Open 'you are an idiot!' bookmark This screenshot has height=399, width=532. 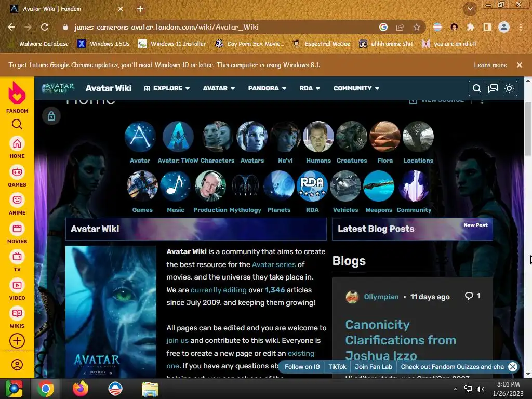tap(449, 44)
